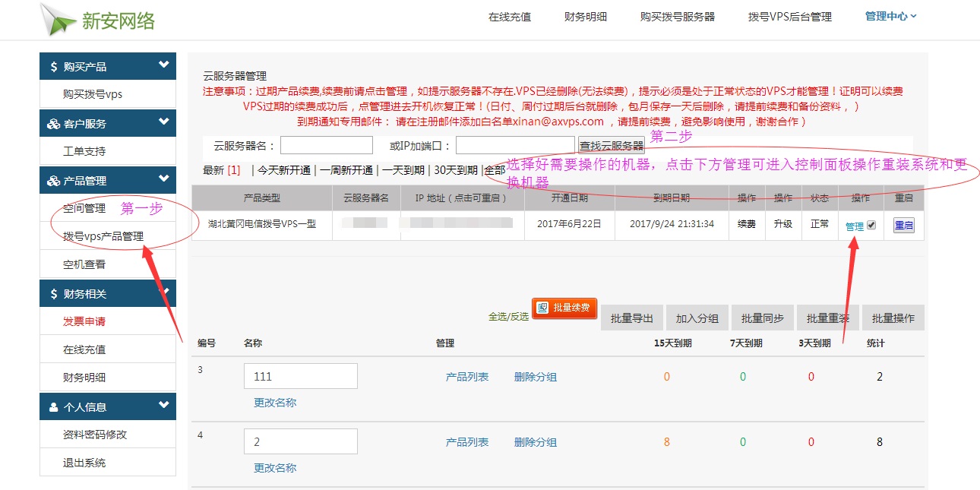Click the dollar icon beside 财务相关
980x490 pixels.
click(53, 294)
